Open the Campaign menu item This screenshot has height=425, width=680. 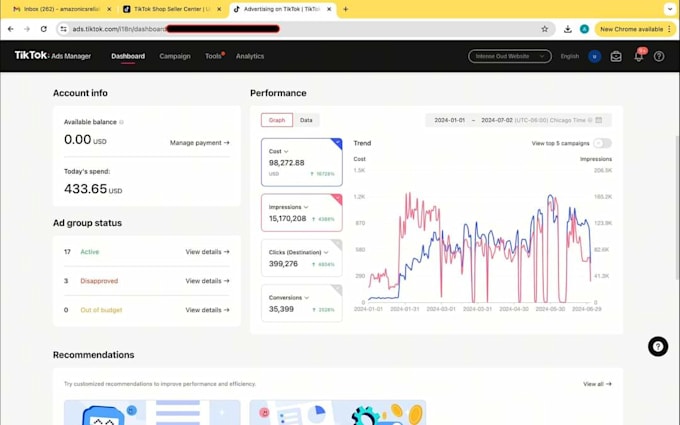[x=175, y=56]
